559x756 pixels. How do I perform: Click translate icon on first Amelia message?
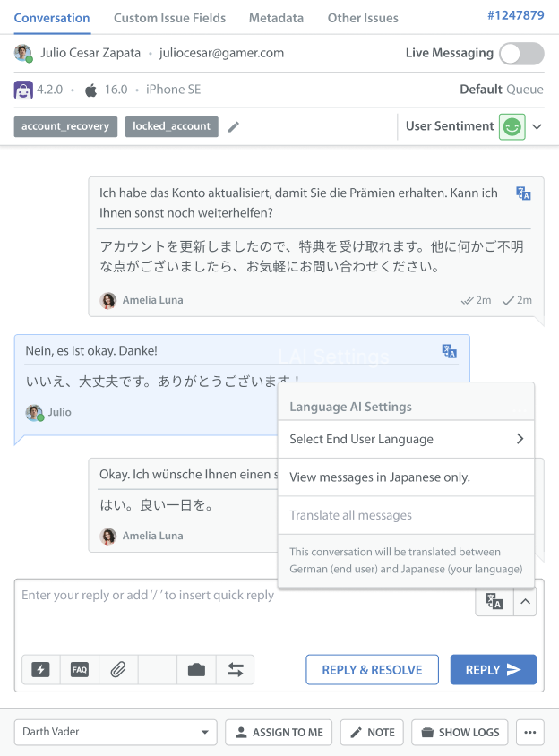524,193
